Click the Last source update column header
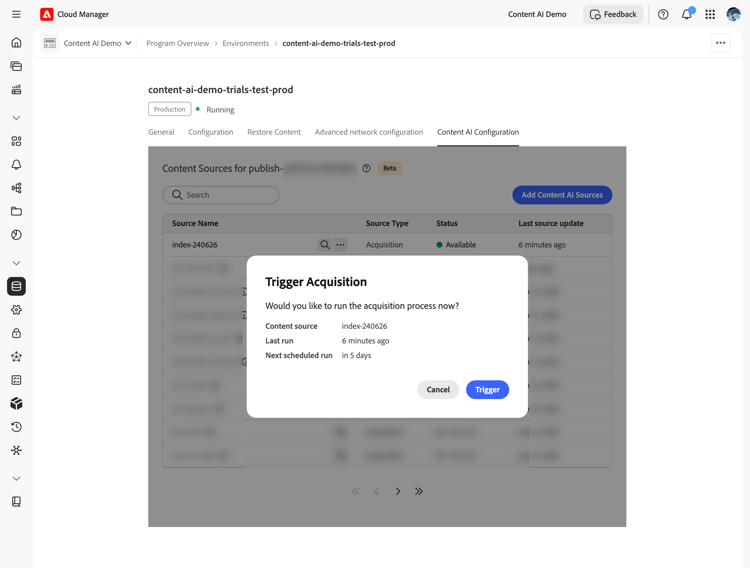 click(551, 223)
